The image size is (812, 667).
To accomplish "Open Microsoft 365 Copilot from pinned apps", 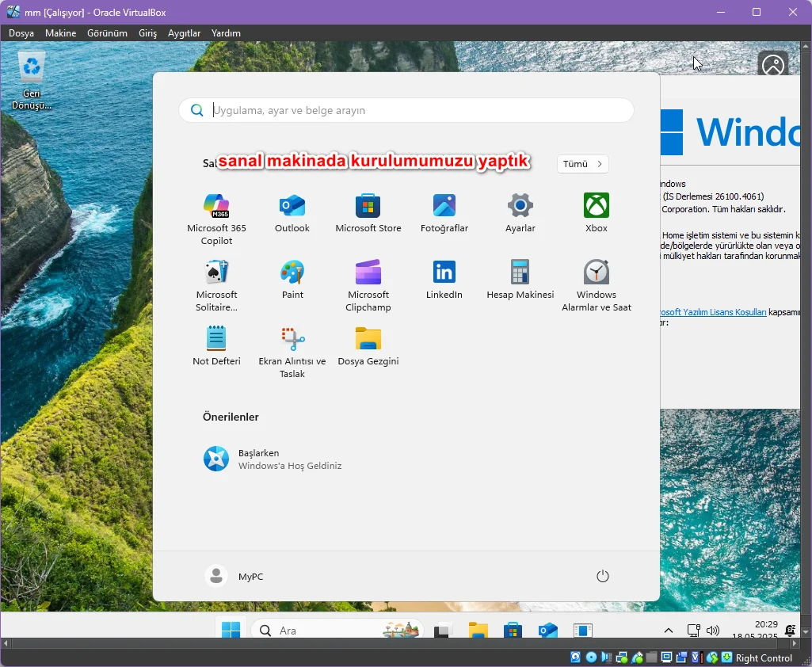I will 216,219.
